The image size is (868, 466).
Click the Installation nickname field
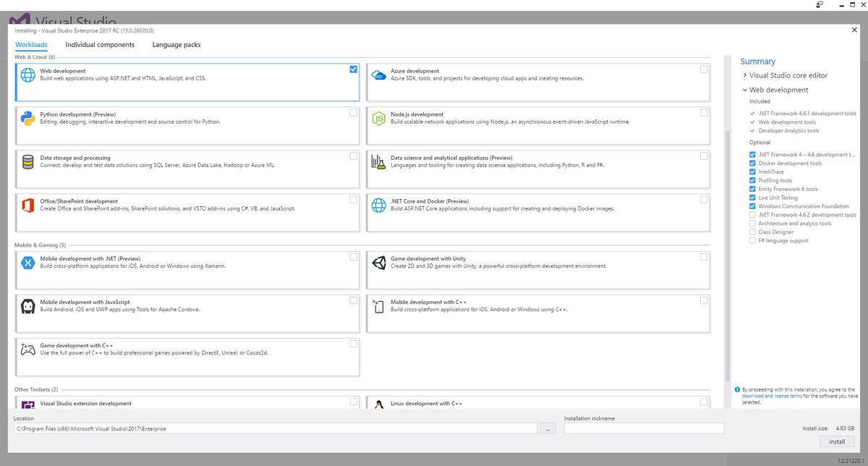(644, 428)
